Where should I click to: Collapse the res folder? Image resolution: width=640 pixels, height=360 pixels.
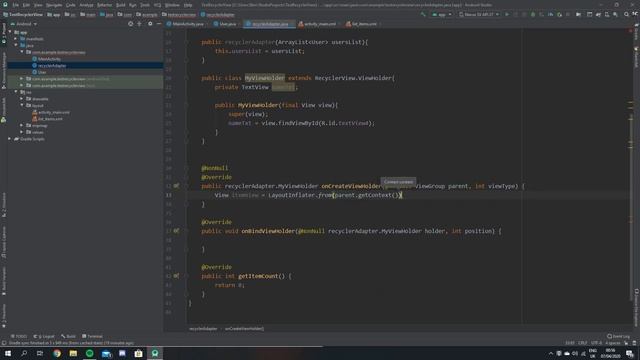click(16, 92)
